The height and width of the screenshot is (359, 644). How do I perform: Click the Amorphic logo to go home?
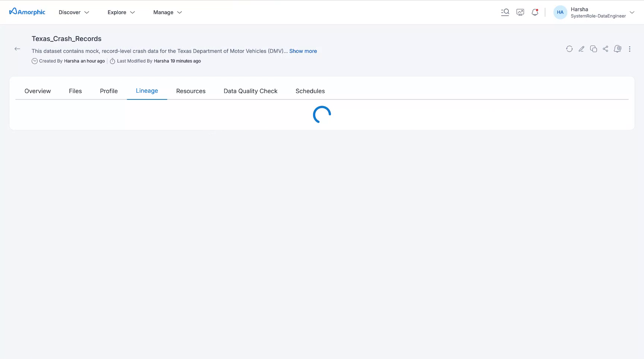tap(26, 12)
